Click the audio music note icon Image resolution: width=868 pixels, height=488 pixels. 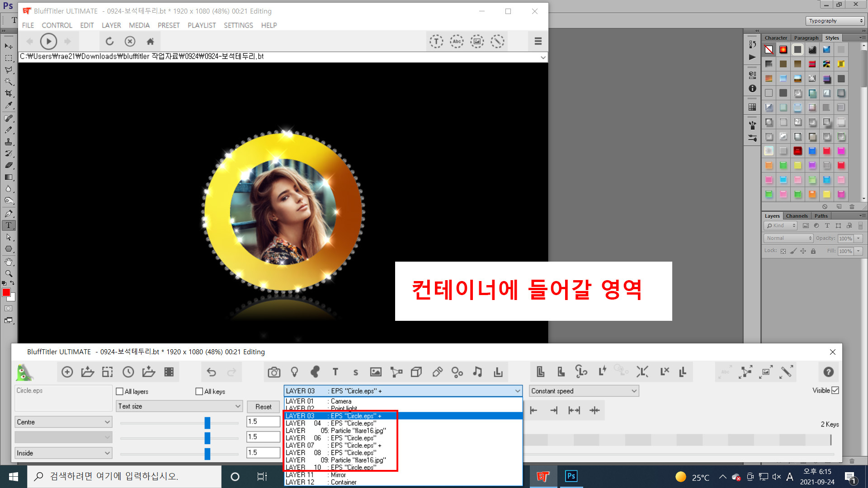coord(477,372)
